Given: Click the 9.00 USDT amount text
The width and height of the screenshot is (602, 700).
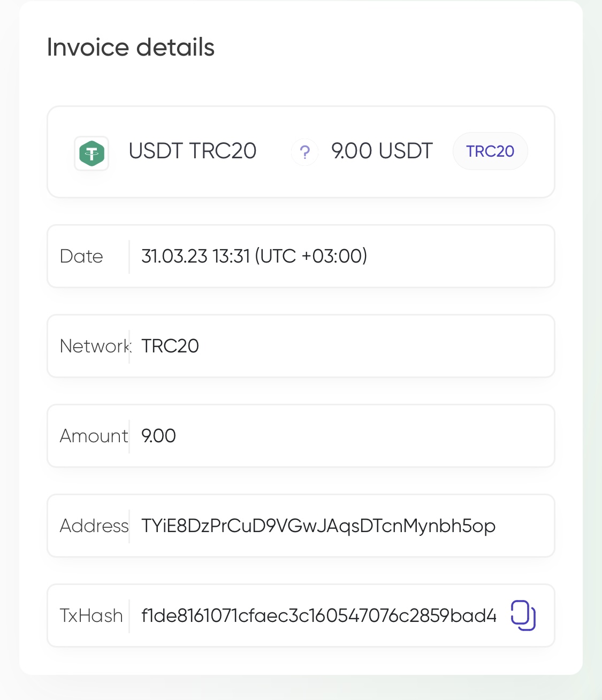Looking at the screenshot, I should tap(382, 151).
